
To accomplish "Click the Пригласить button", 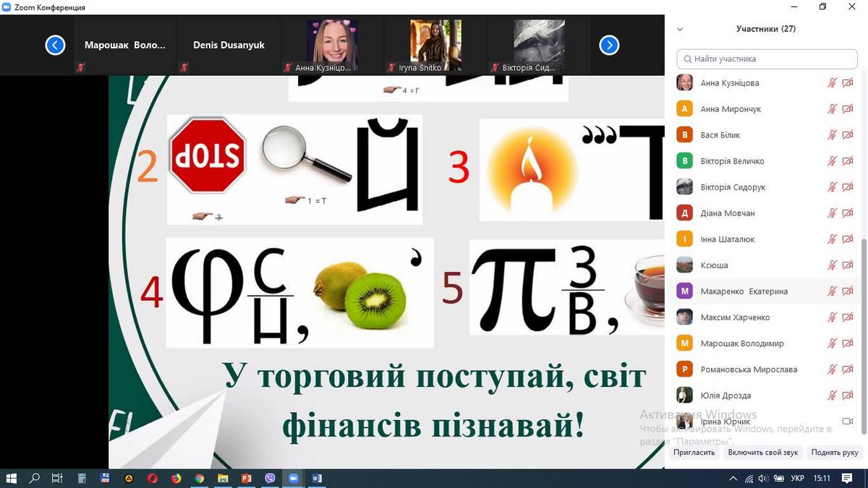I will (694, 453).
